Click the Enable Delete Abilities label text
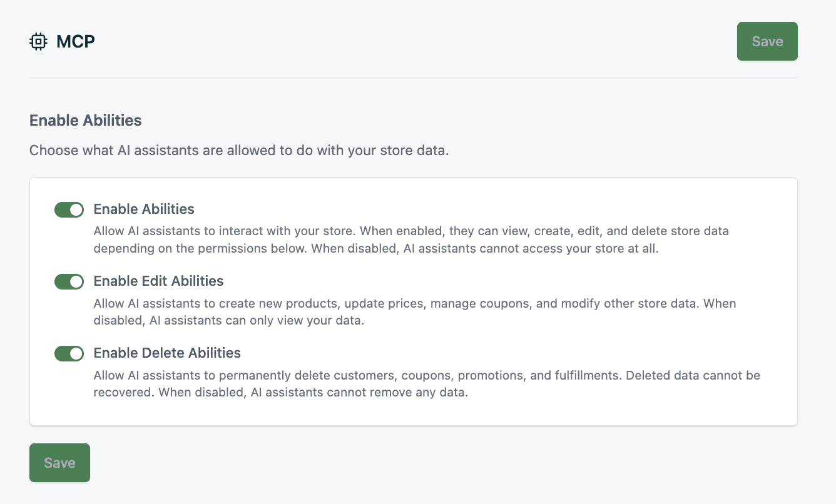 tap(167, 353)
